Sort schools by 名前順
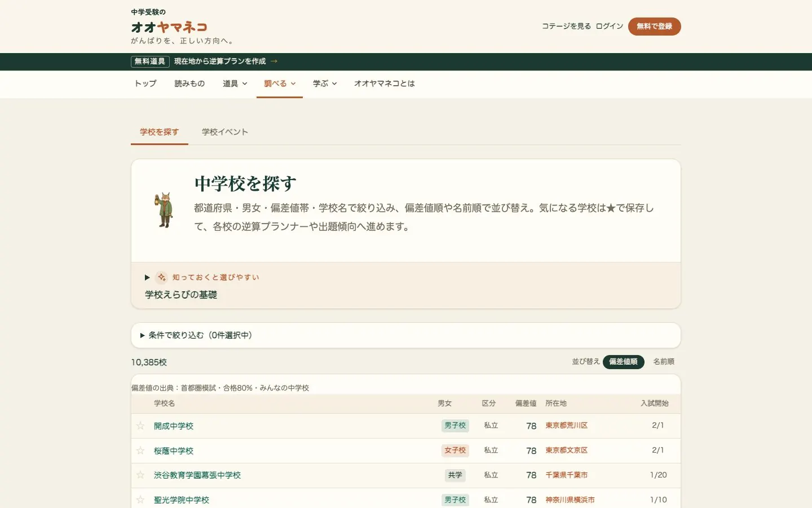The height and width of the screenshot is (508, 812). tap(664, 362)
